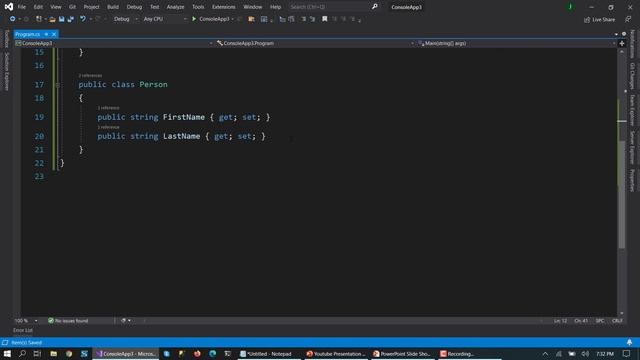Click the volume speaker tray icon
Screen dimensions: 640x360
(x=585, y=353)
